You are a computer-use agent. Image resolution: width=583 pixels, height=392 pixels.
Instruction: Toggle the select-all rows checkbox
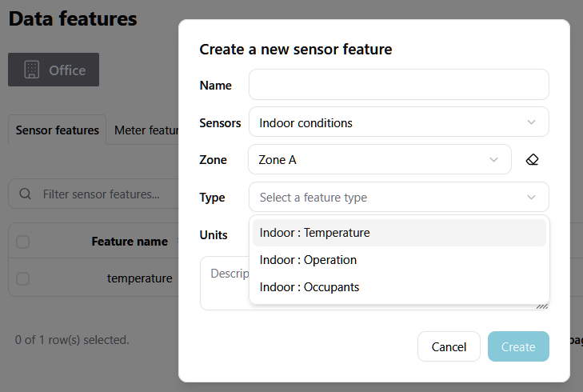[x=23, y=242]
